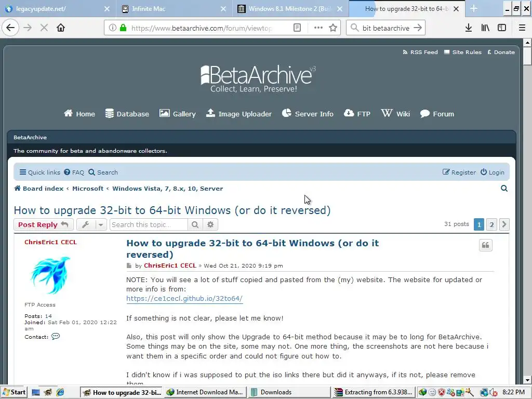
Task: Open FTP in the site navigation
Action: coord(357,114)
